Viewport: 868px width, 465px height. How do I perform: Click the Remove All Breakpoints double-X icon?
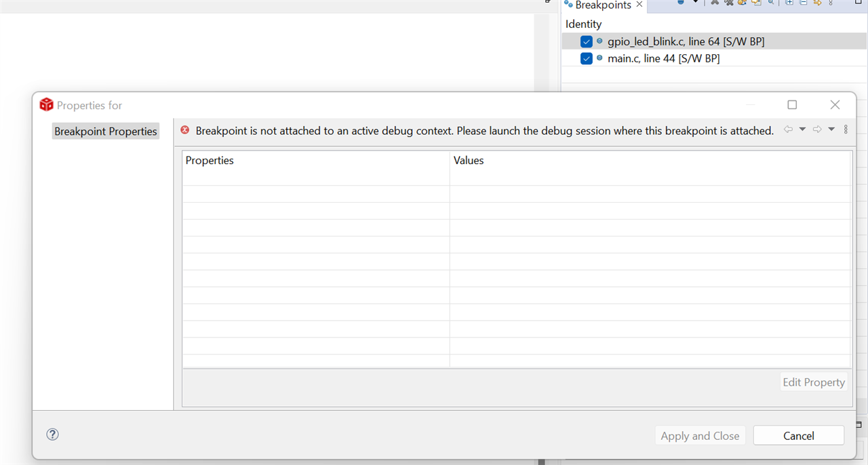point(728,3)
